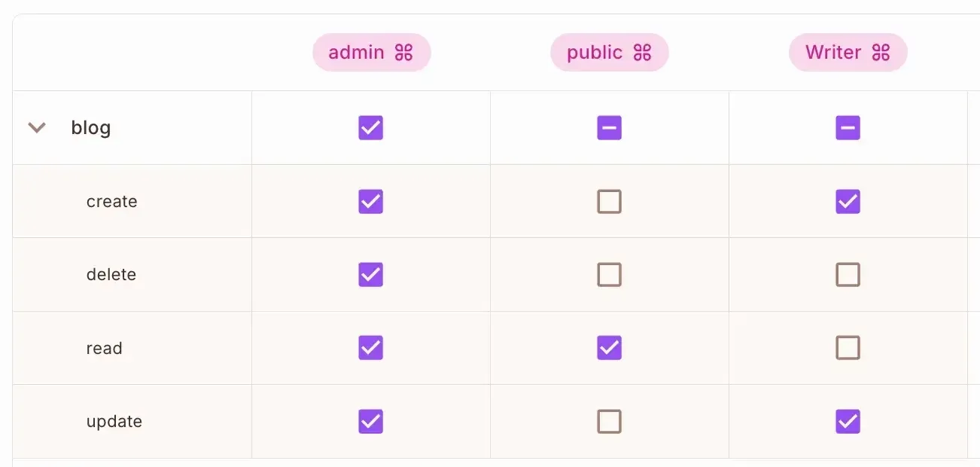
Task: Uncheck update permission for Writer
Action: (x=848, y=421)
